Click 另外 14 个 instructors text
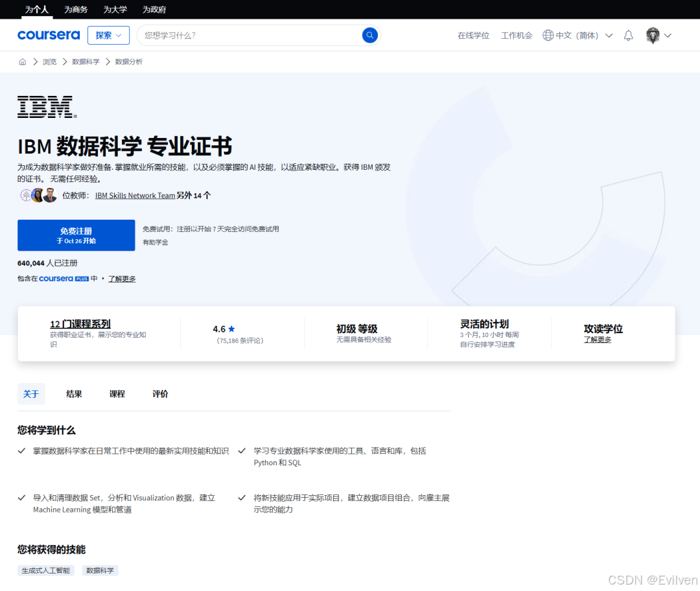The width and height of the screenshot is (700, 591). 194,196
